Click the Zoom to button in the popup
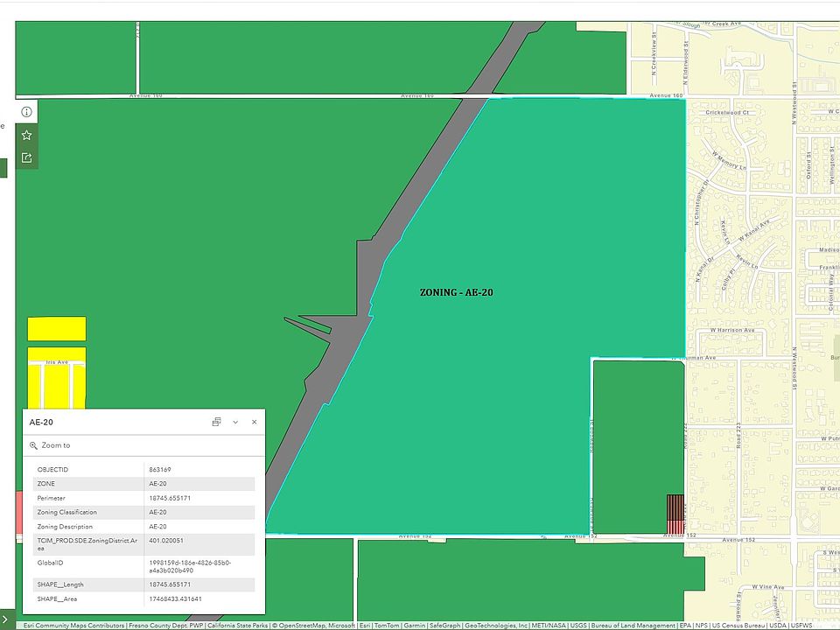 pyautogui.click(x=50, y=445)
